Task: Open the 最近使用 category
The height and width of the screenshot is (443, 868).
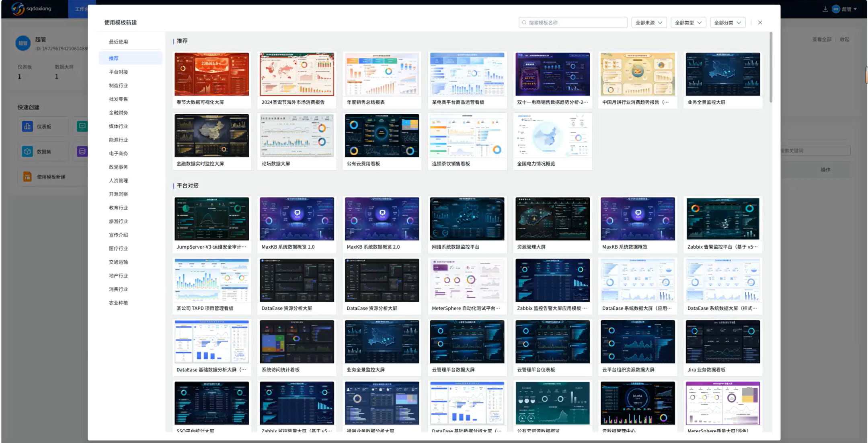Action: (x=118, y=42)
